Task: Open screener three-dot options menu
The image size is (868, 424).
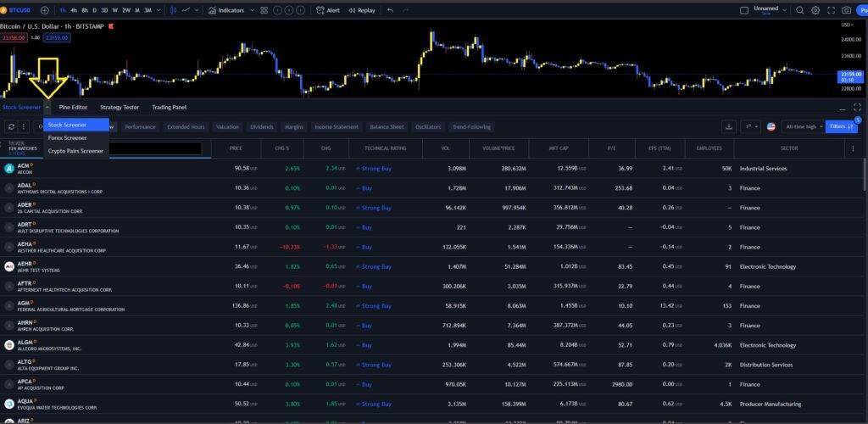Action: [x=23, y=126]
